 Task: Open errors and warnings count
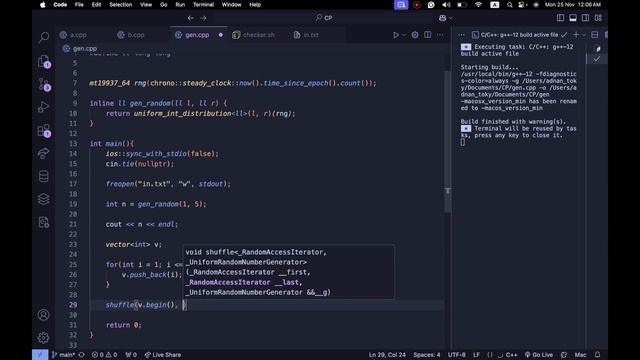[x=104, y=355]
